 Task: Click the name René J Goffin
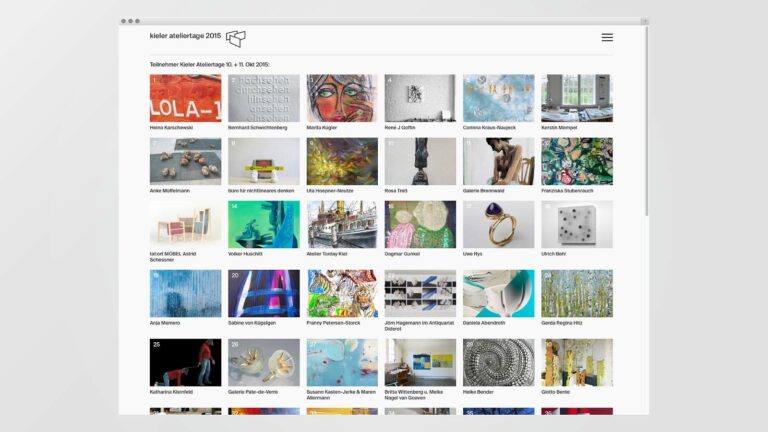pos(400,127)
